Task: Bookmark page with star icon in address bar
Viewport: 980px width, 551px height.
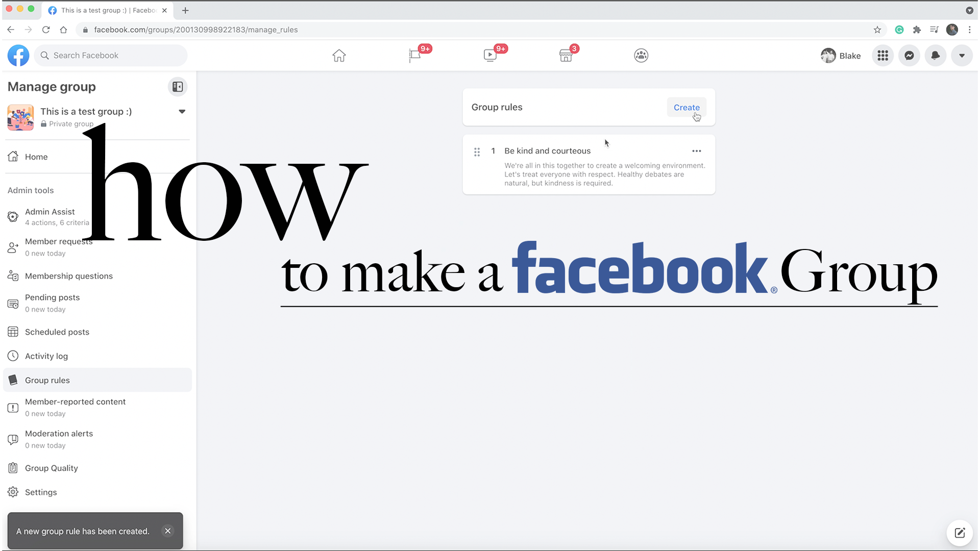Action: coord(877,30)
